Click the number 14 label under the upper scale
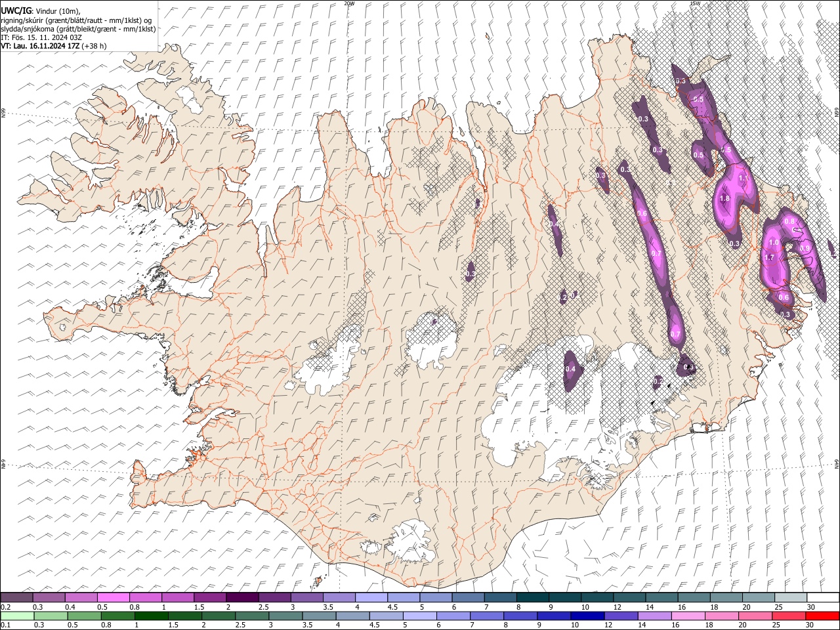The width and height of the screenshot is (840, 630). tap(649, 607)
